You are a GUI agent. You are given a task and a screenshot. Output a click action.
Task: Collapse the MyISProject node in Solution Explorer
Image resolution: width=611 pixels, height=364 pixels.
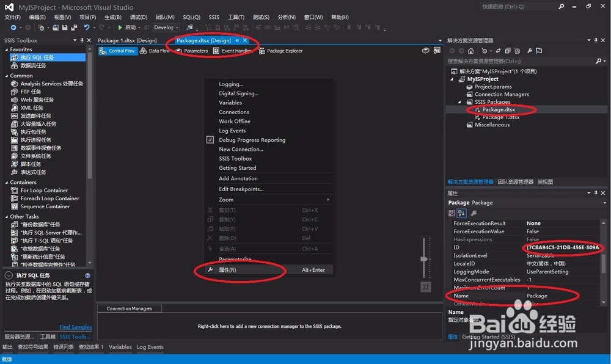452,79
